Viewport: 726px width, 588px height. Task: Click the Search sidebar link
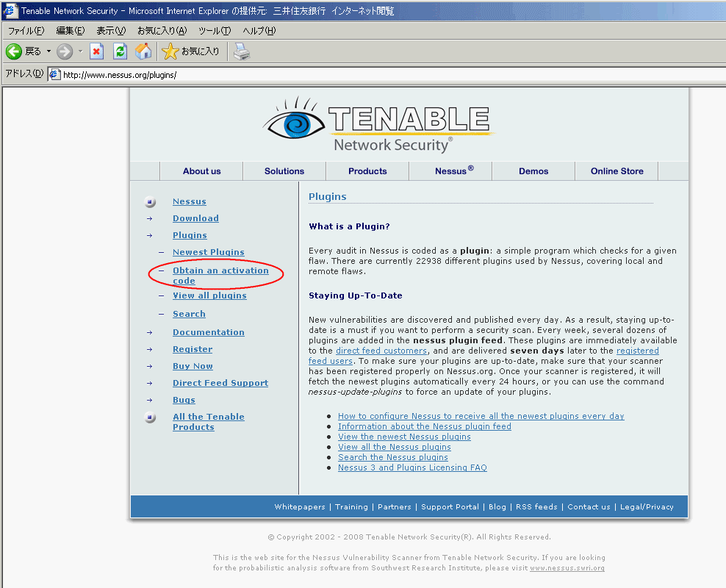[189, 314]
